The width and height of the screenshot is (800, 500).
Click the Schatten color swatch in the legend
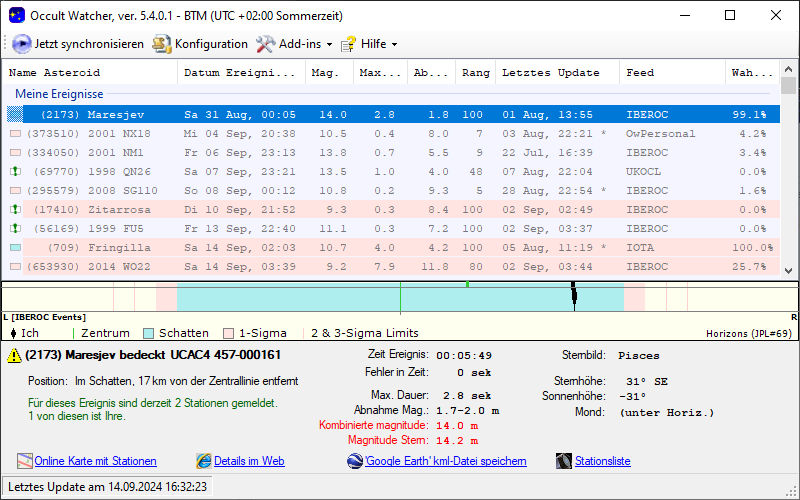pyautogui.click(x=148, y=333)
